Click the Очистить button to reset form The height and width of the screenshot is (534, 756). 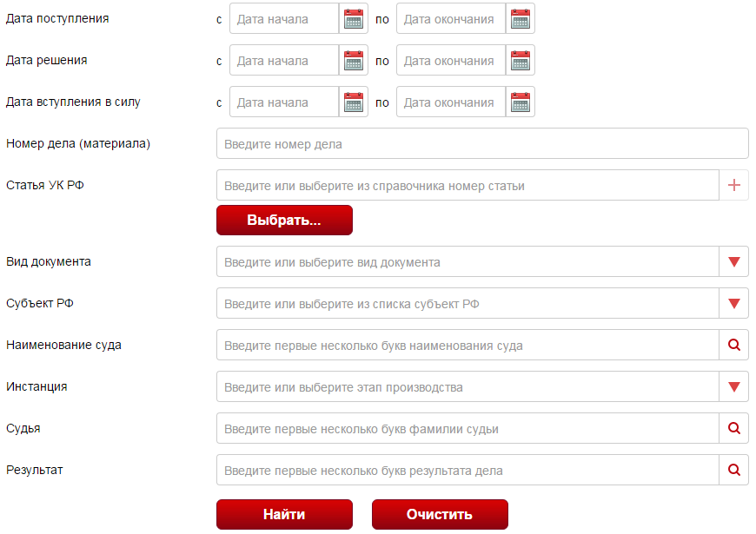pyautogui.click(x=440, y=514)
